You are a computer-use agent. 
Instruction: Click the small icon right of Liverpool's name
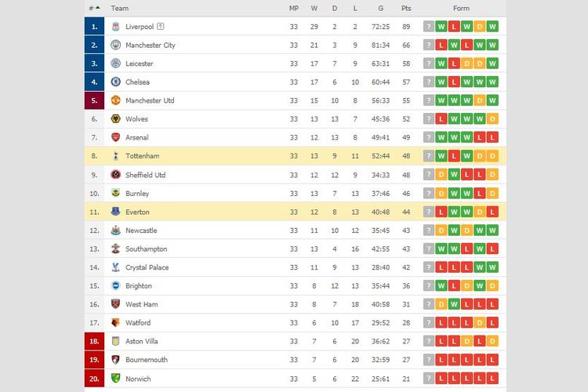161,27
